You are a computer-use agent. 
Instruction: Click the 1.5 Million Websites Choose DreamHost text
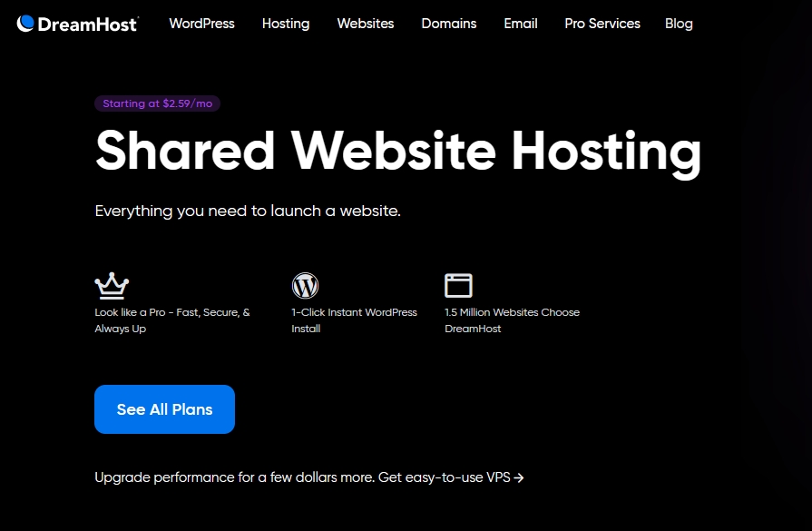[513, 320]
